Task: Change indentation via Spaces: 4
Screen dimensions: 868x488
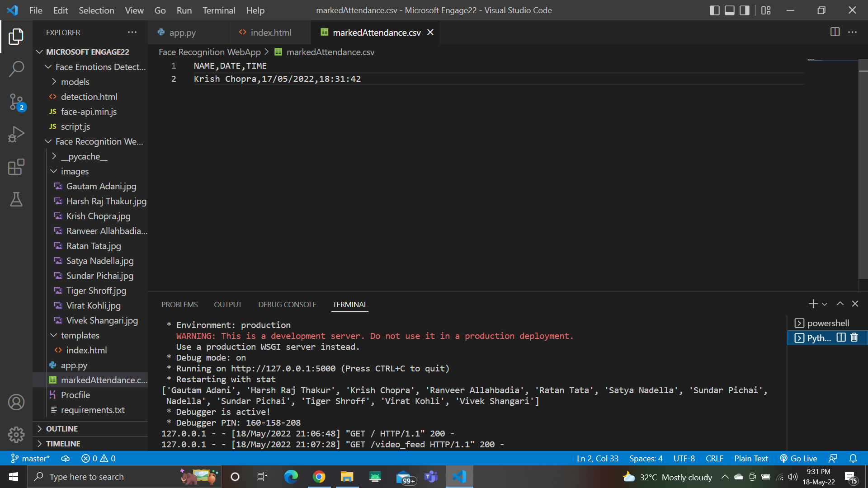Action: pos(646,458)
